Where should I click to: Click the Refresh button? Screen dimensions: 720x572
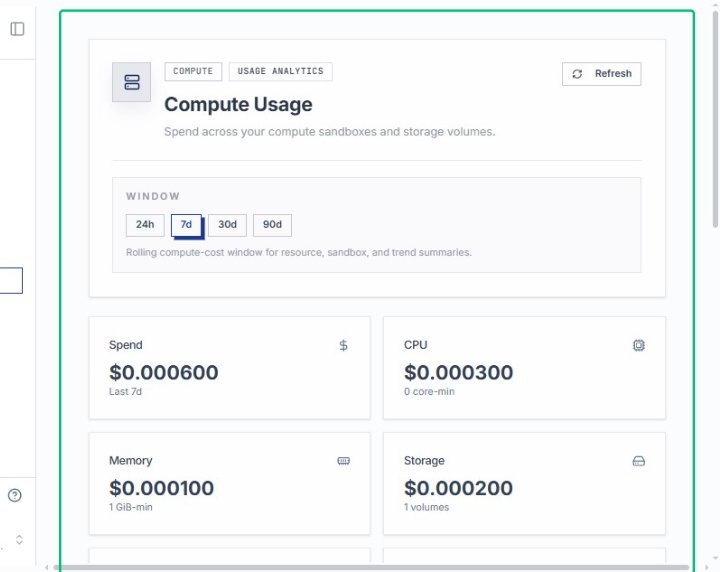[602, 74]
